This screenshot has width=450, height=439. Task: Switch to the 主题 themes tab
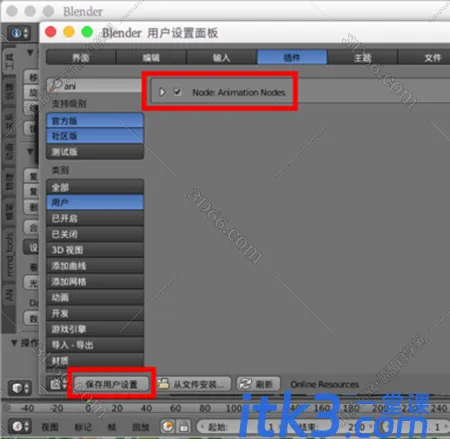(x=362, y=57)
